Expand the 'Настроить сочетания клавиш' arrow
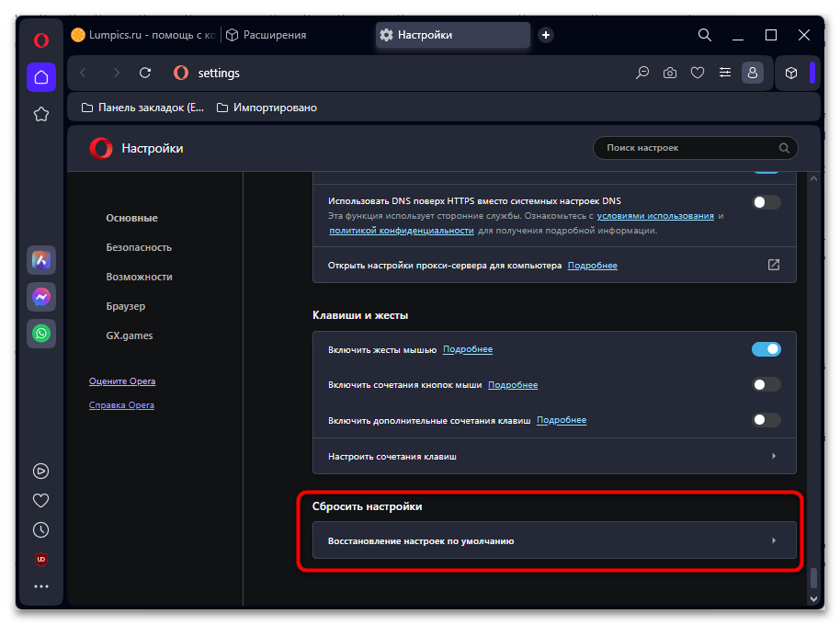Screen dimensions: 840x625 tap(774, 456)
